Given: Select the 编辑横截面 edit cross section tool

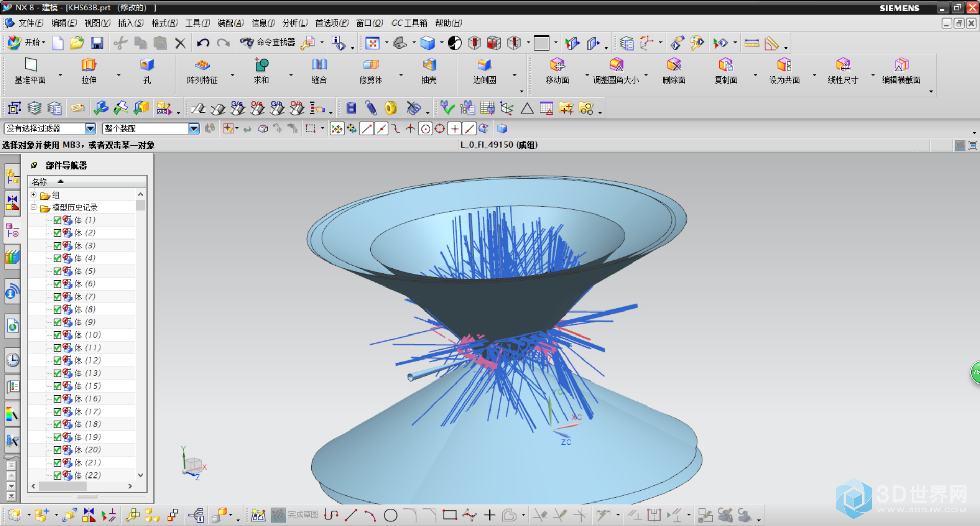Looking at the screenshot, I should [x=901, y=71].
